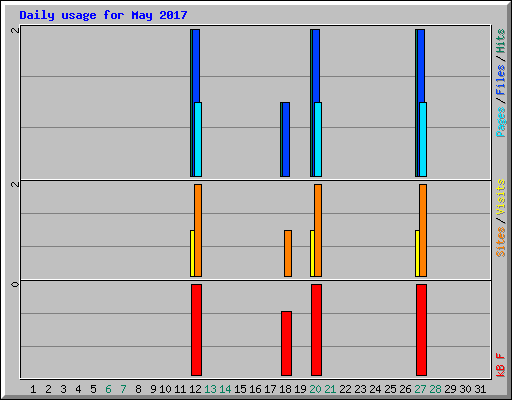The height and width of the screenshot is (400, 512).
Task: Select the yellow 'Visits' legend label
Action: point(501,197)
